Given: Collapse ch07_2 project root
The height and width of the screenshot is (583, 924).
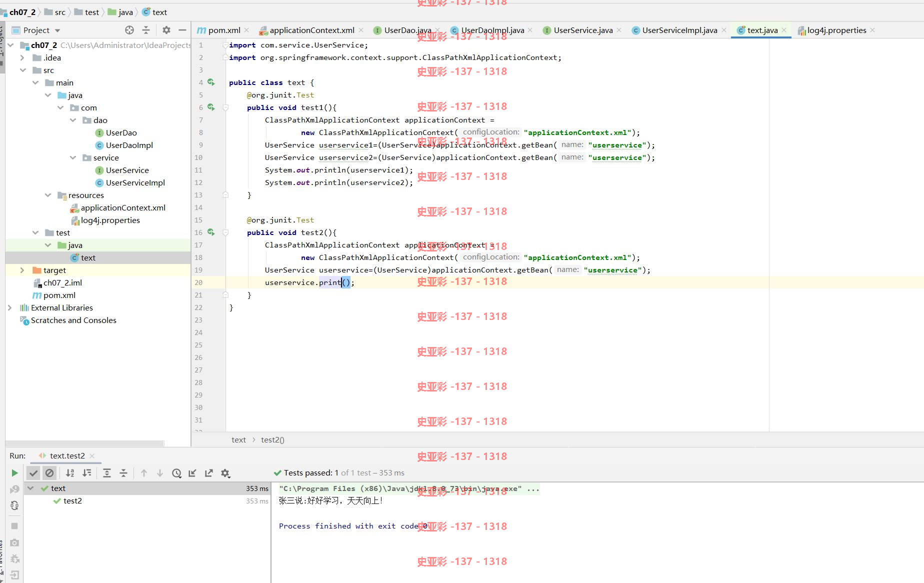Looking at the screenshot, I should [10, 45].
